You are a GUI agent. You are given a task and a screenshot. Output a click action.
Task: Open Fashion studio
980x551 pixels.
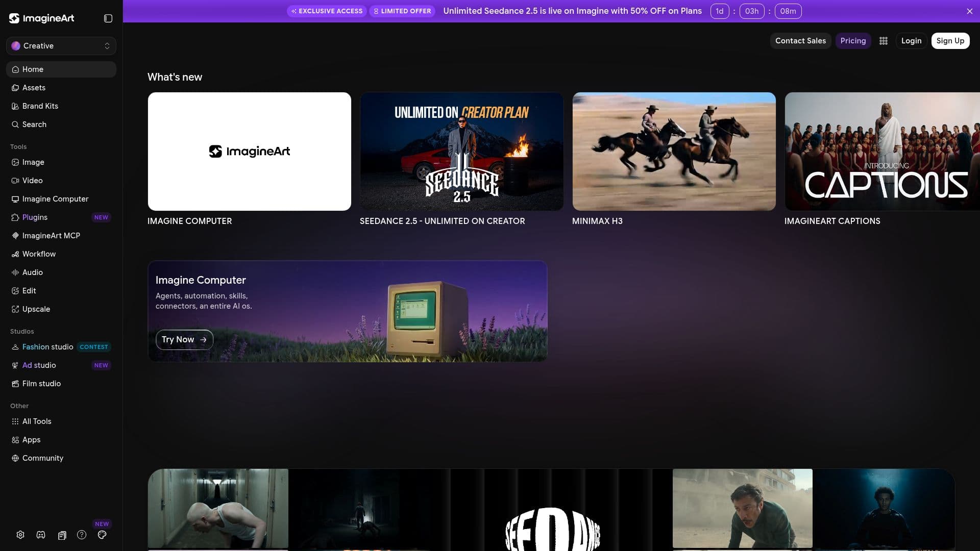61,347
